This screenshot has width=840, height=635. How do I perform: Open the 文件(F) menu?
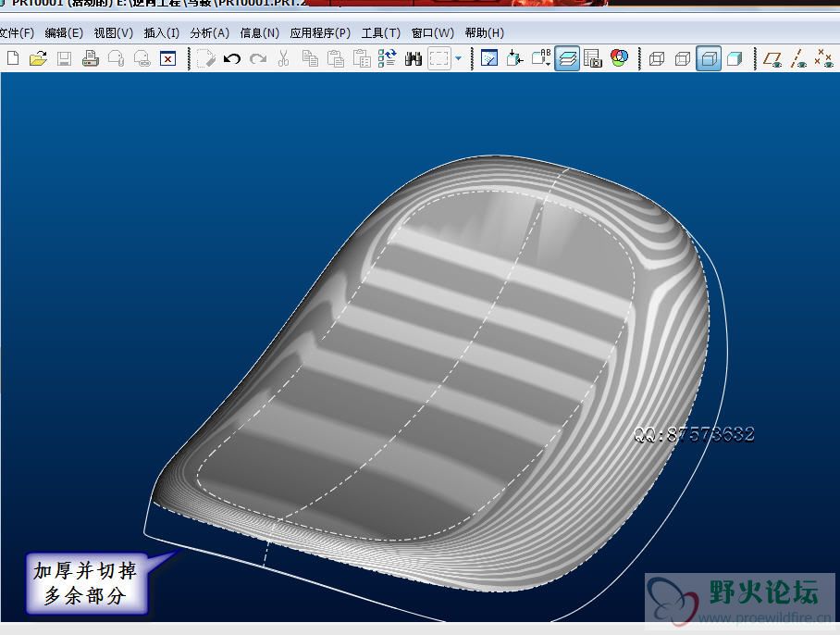click(17, 33)
